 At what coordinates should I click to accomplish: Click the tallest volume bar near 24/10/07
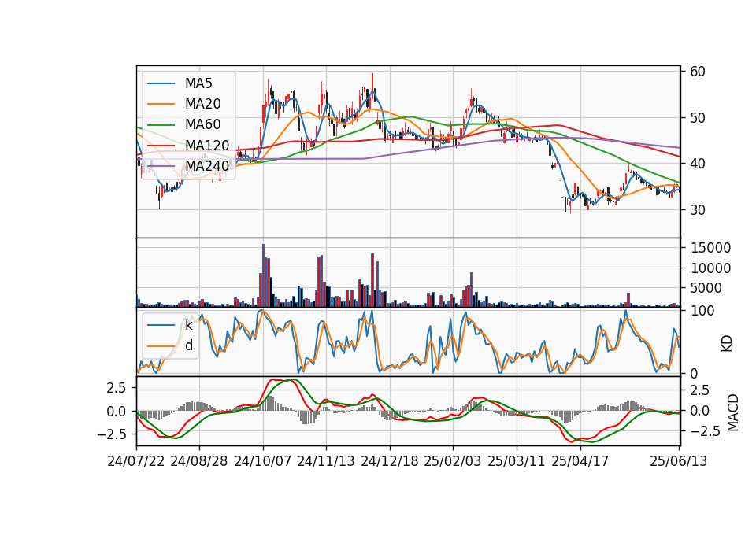(263, 275)
